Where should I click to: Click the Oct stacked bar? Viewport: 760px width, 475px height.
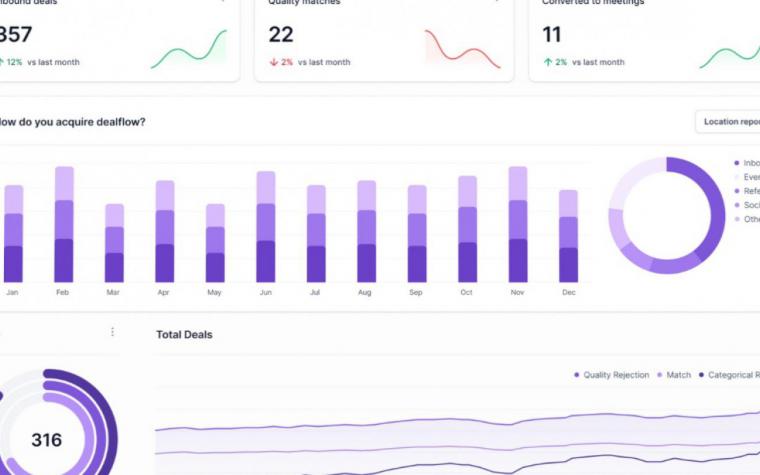[x=467, y=229]
